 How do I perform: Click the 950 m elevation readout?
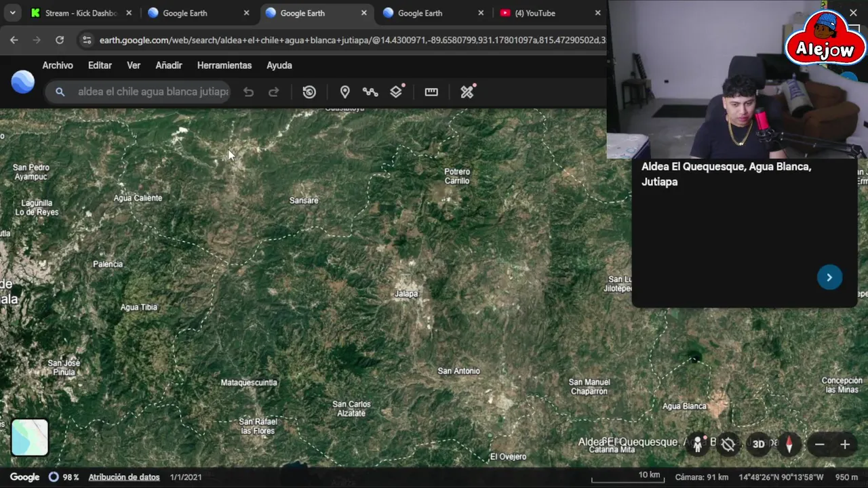(x=846, y=477)
